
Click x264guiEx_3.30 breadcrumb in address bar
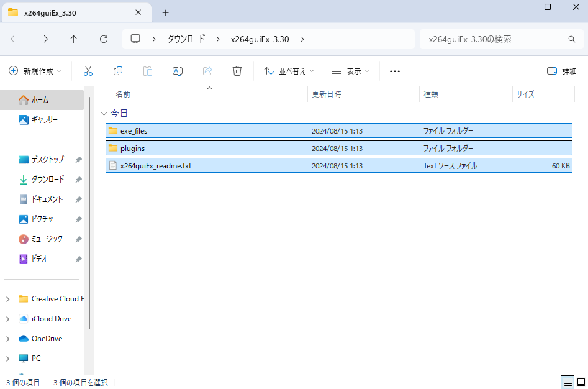coord(260,39)
